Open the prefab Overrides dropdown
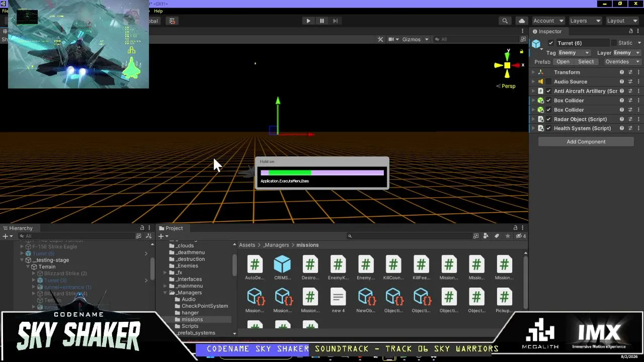Image resolution: width=644 pixels, height=362 pixels. click(622, 62)
